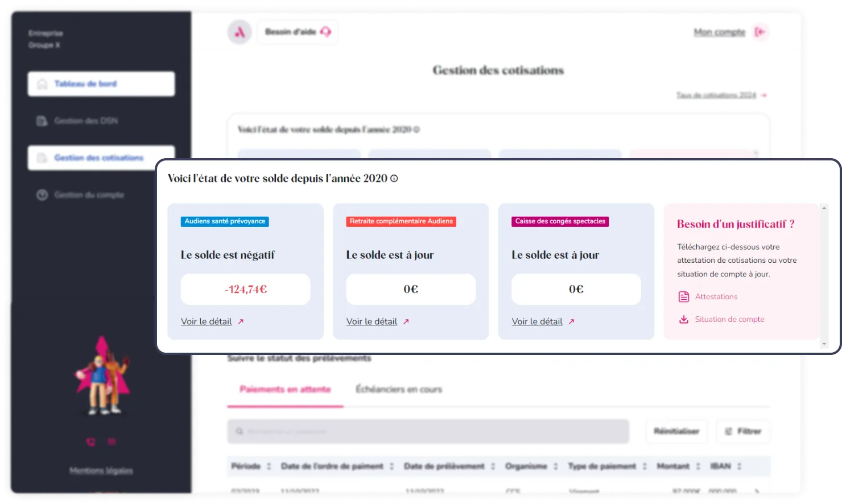
Task: Open Voir le détail for Retraite complémentaire
Action: point(372,322)
